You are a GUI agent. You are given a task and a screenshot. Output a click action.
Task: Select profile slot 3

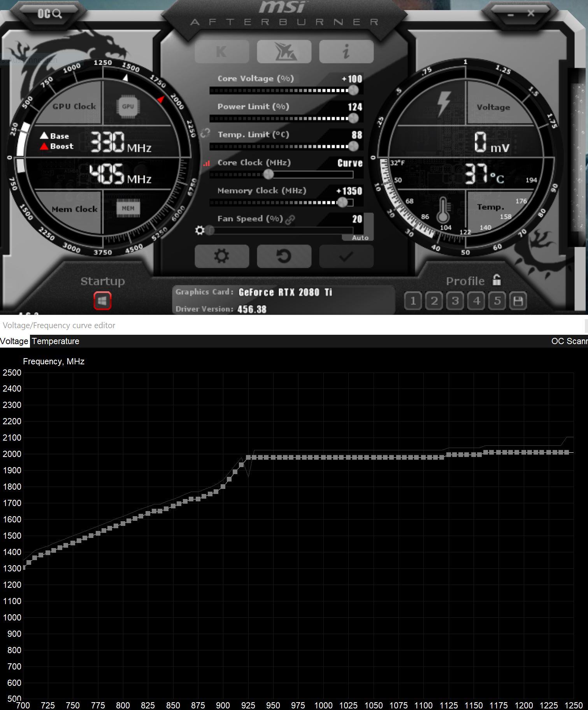click(x=455, y=301)
